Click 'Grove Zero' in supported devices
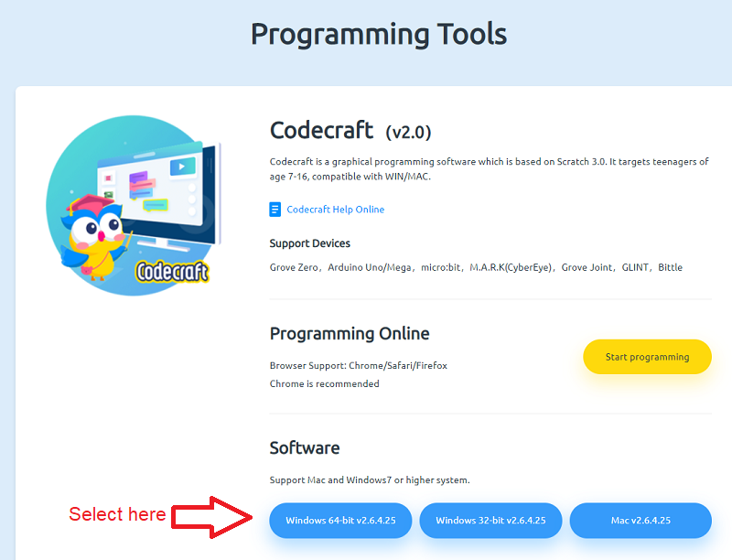Image resolution: width=732 pixels, height=560 pixels. (x=294, y=267)
